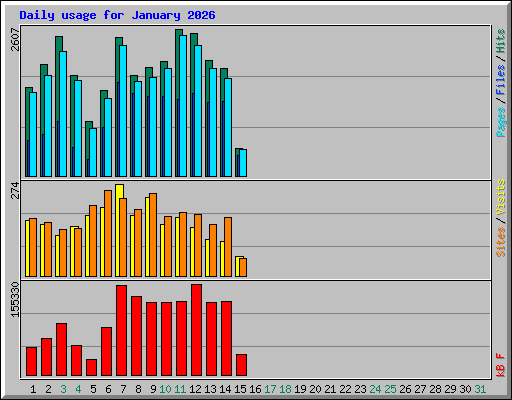Click day 29 on the x-axis
The width and height of the screenshot is (512, 400).
tap(450, 389)
